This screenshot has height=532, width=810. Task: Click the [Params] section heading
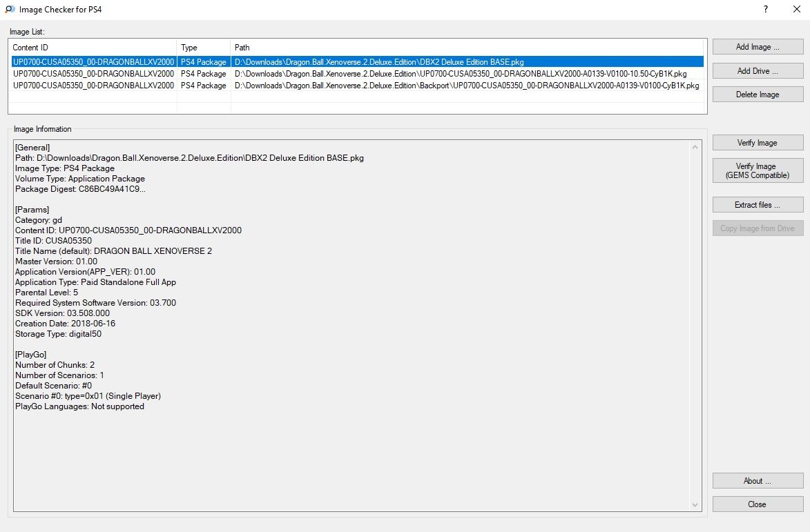click(x=32, y=210)
